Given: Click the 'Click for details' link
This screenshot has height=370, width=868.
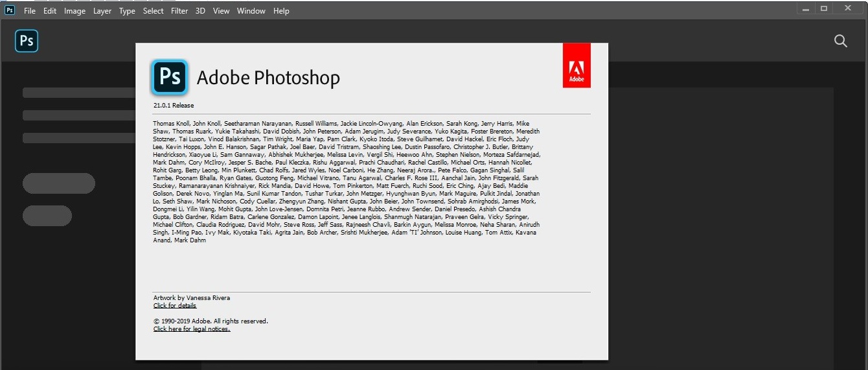Looking at the screenshot, I should tap(175, 306).
